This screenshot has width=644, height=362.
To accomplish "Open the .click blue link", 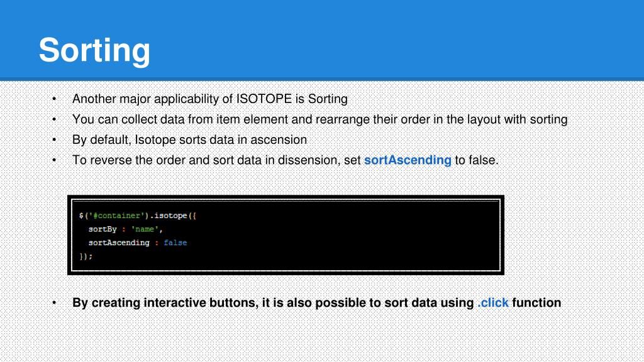I will click(493, 303).
